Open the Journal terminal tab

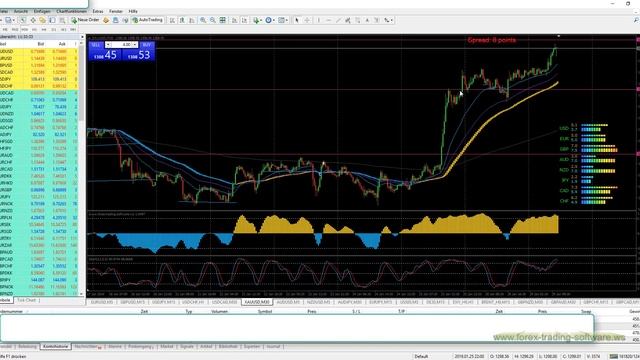(x=273, y=347)
